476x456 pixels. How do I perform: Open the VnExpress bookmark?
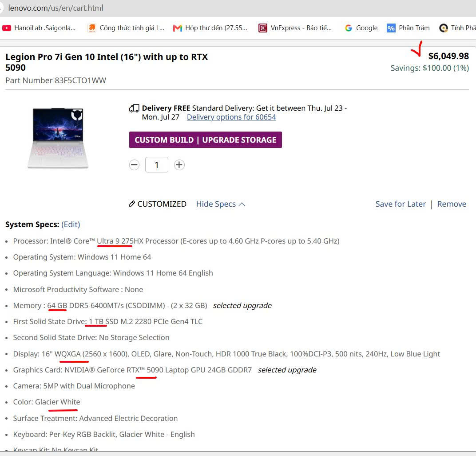point(295,28)
